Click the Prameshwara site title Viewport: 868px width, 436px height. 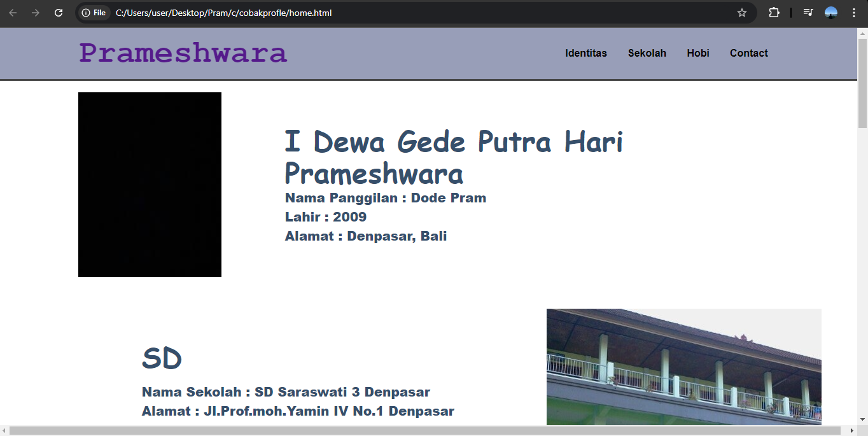tap(183, 53)
